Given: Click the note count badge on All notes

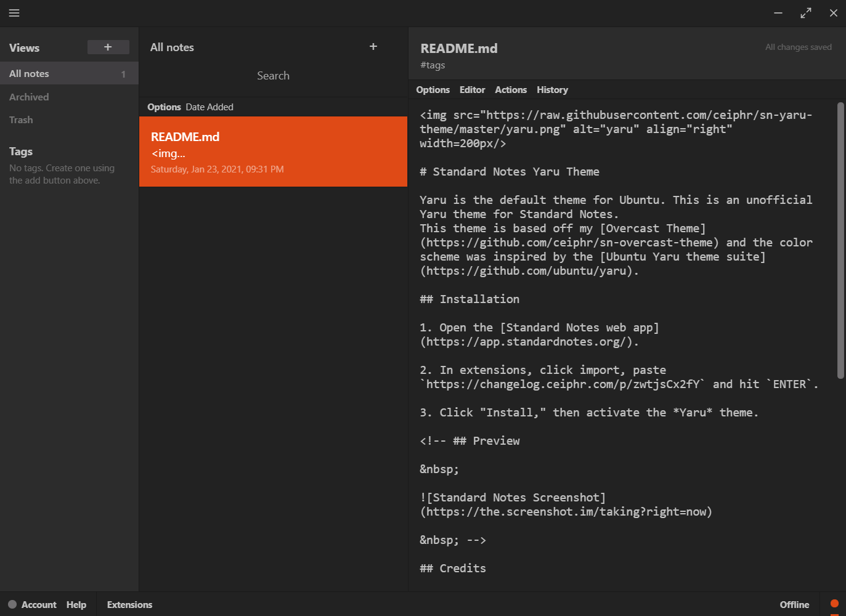Looking at the screenshot, I should (123, 74).
